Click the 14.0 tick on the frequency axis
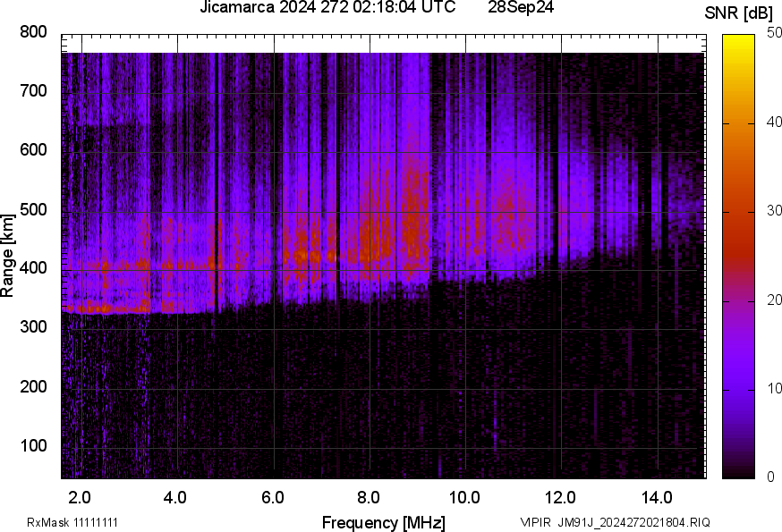This screenshot has width=782, height=532. coord(657,496)
